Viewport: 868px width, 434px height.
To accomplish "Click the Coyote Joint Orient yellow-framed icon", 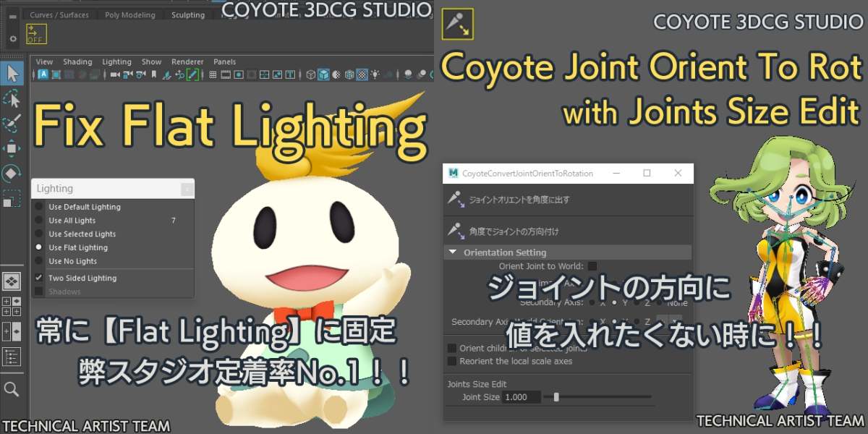I will pos(457,24).
